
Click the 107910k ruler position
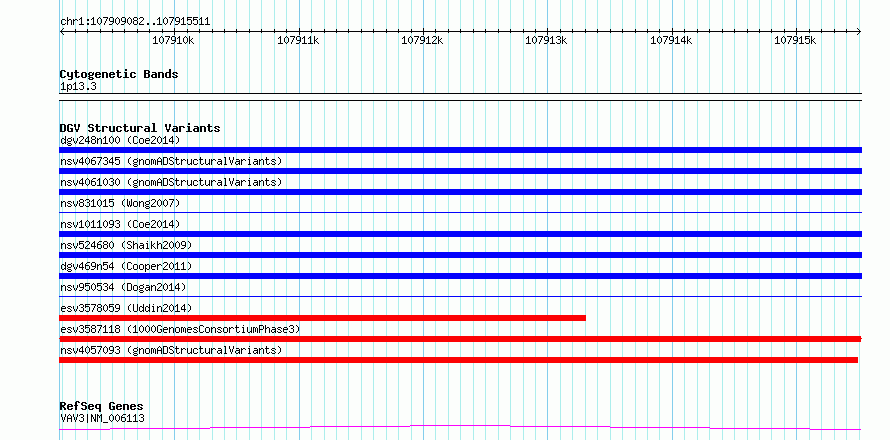pos(174,40)
